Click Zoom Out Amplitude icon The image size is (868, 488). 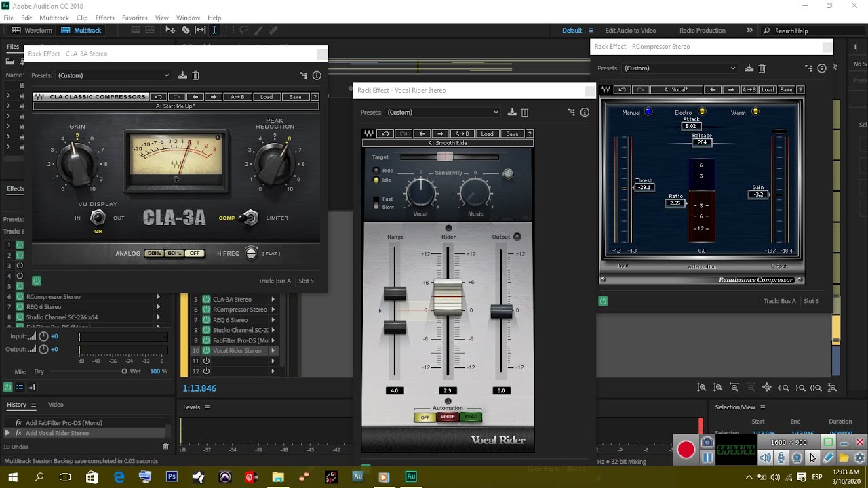[x=718, y=388]
